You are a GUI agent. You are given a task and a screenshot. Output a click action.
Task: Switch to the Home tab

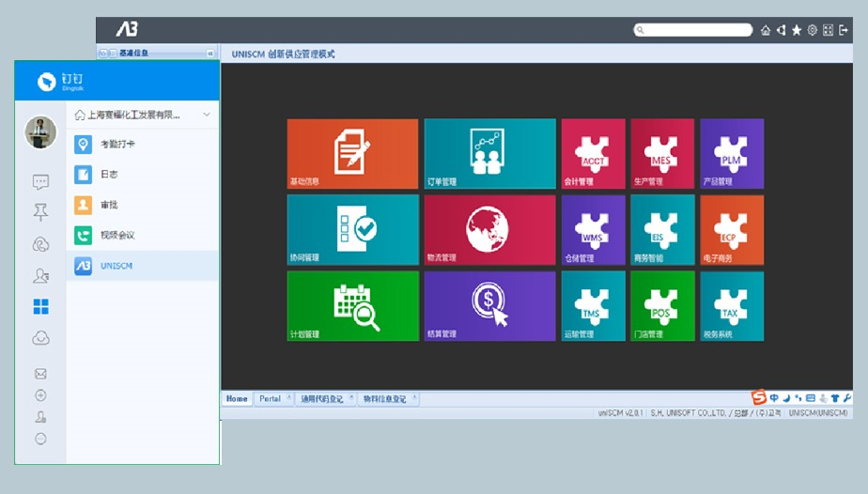pyautogui.click(x=237, y=399)
